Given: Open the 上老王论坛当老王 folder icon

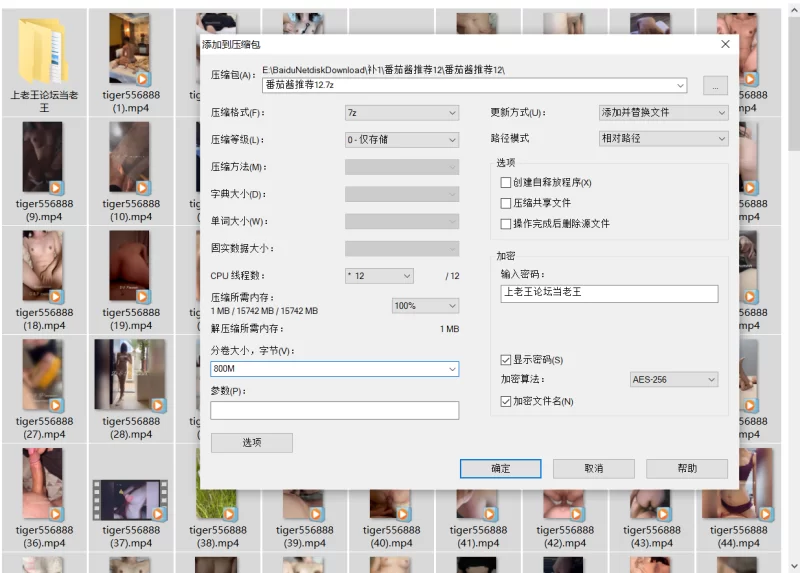Looking at the screenshot, I should (x=43, y=51).
